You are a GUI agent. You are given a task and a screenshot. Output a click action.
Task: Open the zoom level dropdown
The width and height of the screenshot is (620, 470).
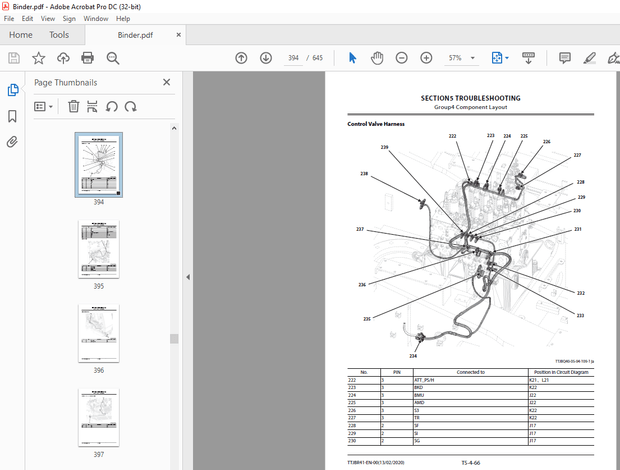click(473, 58)
